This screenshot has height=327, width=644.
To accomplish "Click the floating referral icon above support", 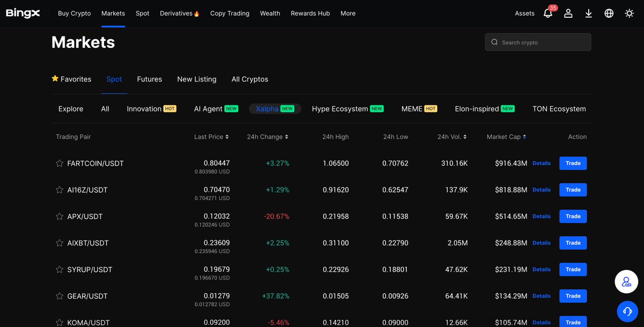I will tap(626, 281).
